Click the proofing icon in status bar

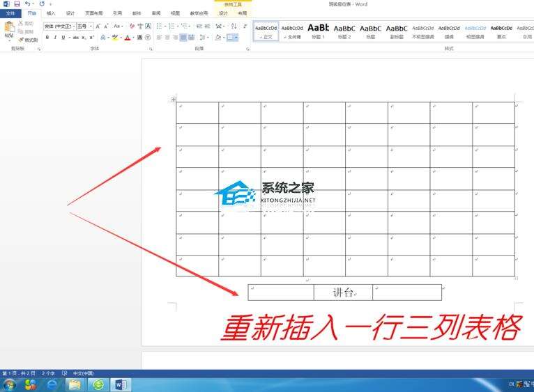point(64,373)
